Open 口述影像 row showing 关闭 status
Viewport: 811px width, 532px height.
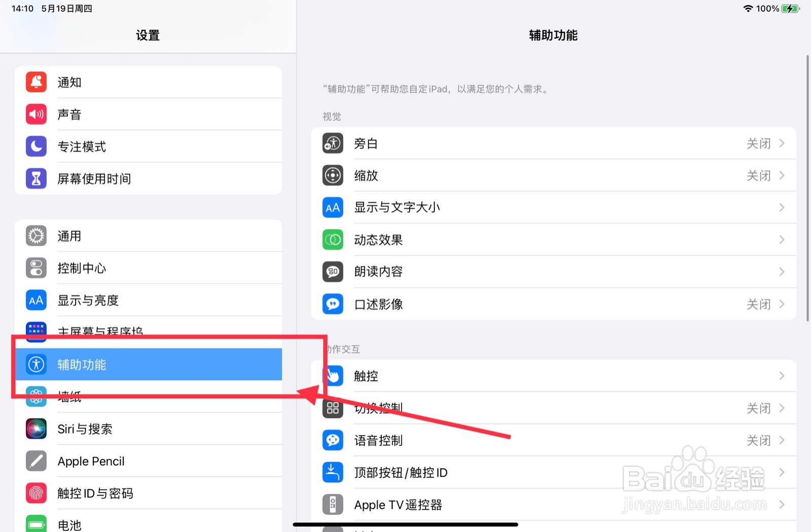click(x=554, y=304)
